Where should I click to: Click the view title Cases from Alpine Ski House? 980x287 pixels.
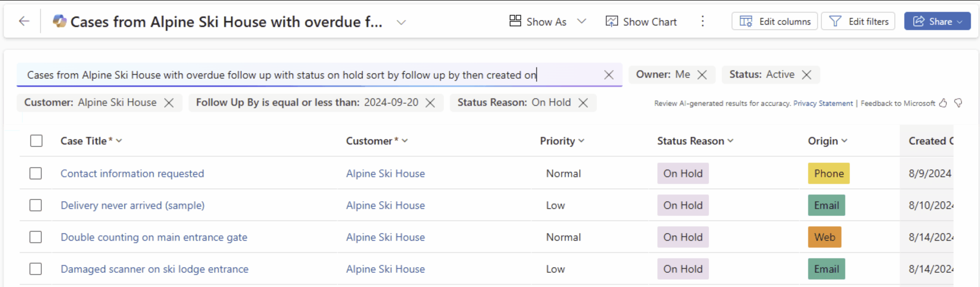(226, 22)
